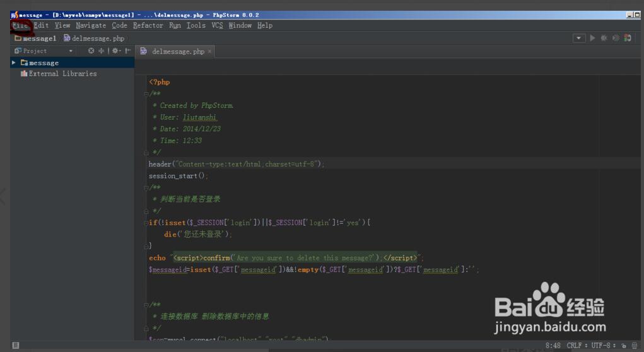Click the Debug bug icon
This screenshot has width=644, height=352.
(x=604, y=38)
